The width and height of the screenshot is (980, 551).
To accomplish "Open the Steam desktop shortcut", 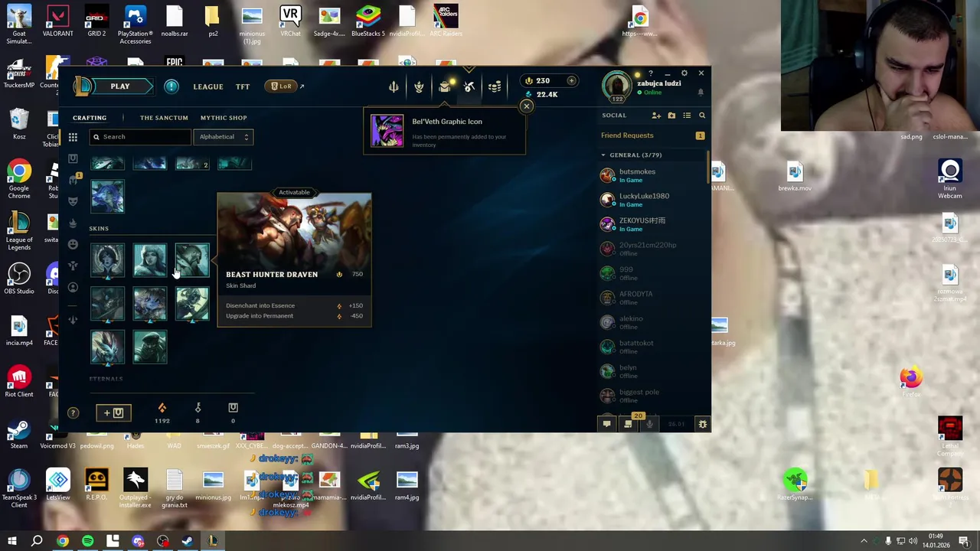I will tap(19, 435).
